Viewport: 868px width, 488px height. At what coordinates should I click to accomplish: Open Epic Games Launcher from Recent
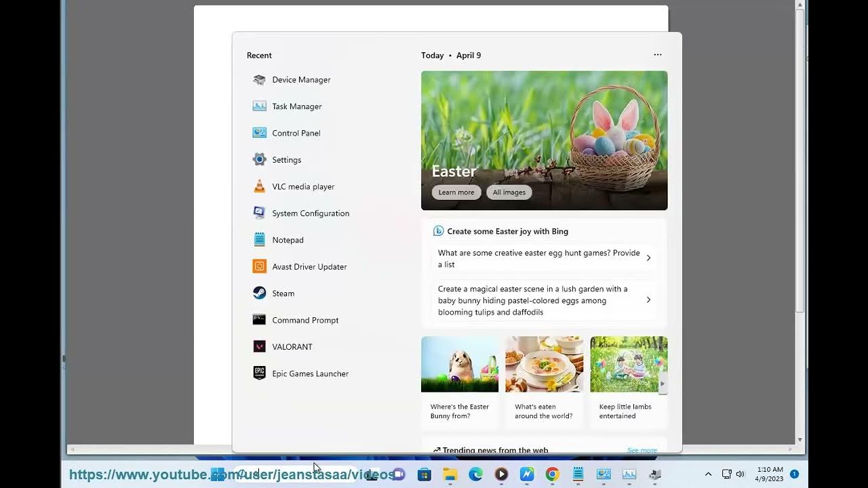(301, 373)
